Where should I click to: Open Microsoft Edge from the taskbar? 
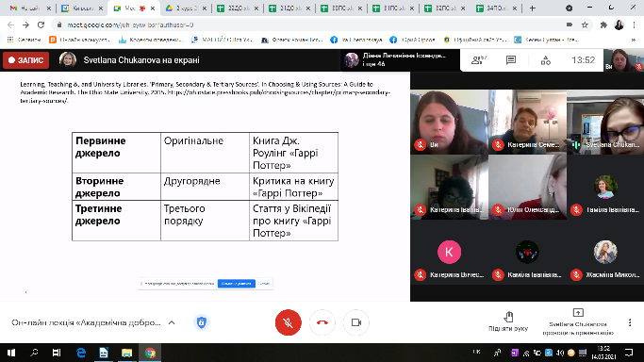tap(81, 353)
